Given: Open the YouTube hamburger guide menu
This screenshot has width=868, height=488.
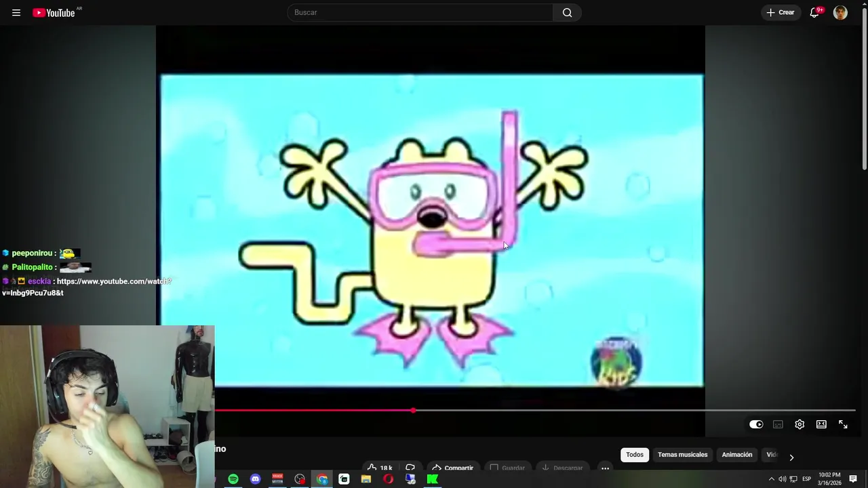Looking at the screenshot, I should point(16,12).
